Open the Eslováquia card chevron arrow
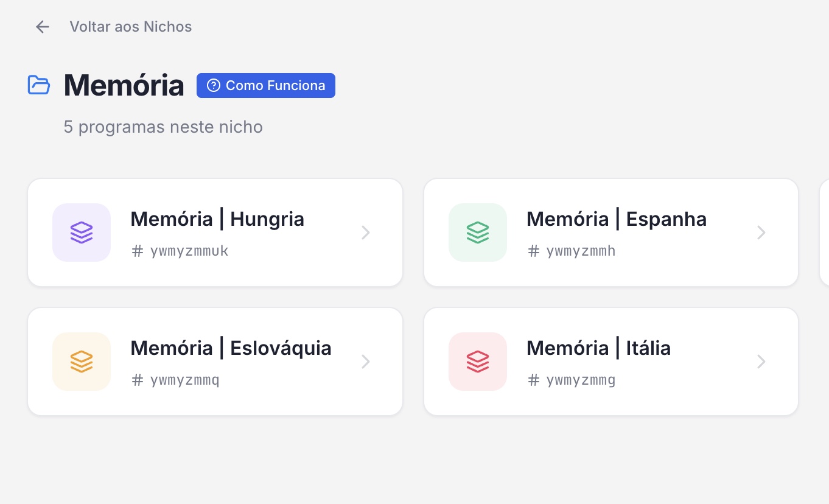This screenshot has height=504, width=829. (x=366, y=362)
